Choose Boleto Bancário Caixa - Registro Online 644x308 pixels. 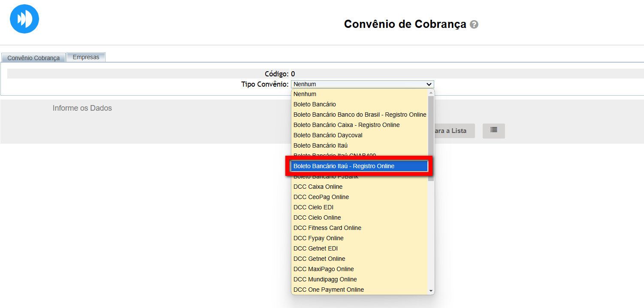(360, 125)
